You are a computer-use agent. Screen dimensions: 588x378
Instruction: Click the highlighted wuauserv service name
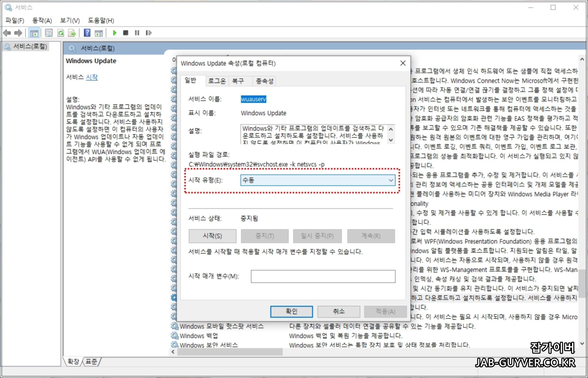click(253, 99)
